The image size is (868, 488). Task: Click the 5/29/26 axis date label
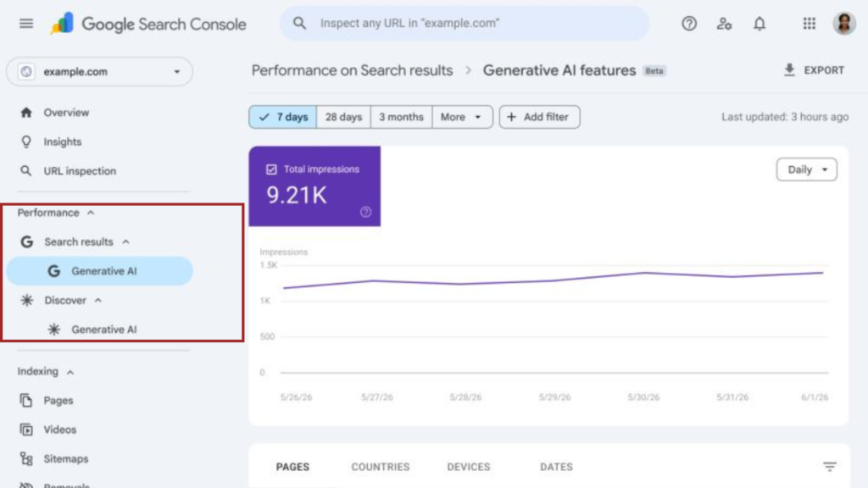(554, 397)
